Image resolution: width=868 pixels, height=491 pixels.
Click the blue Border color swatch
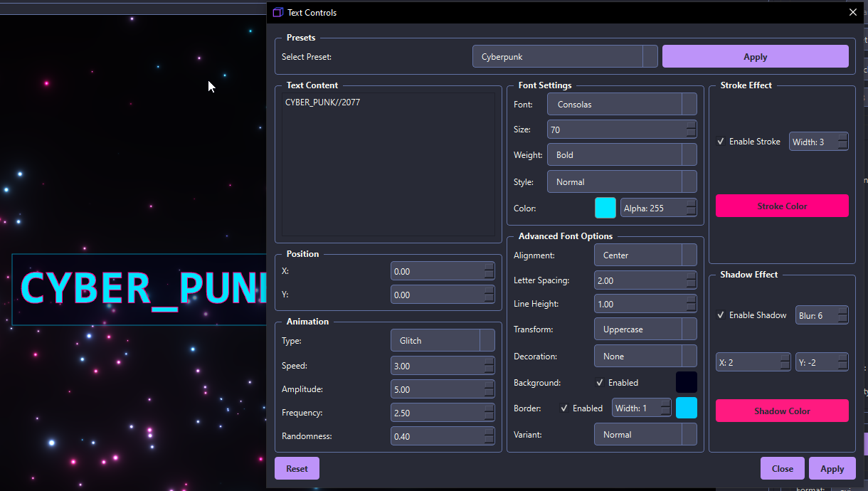[x=686, y=408]
